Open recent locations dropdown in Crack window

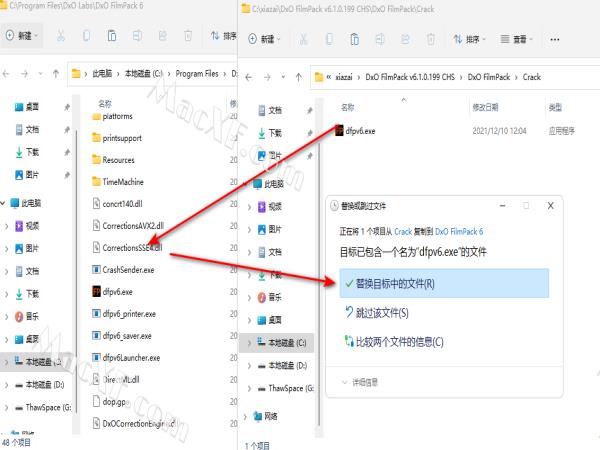point(283,77)
